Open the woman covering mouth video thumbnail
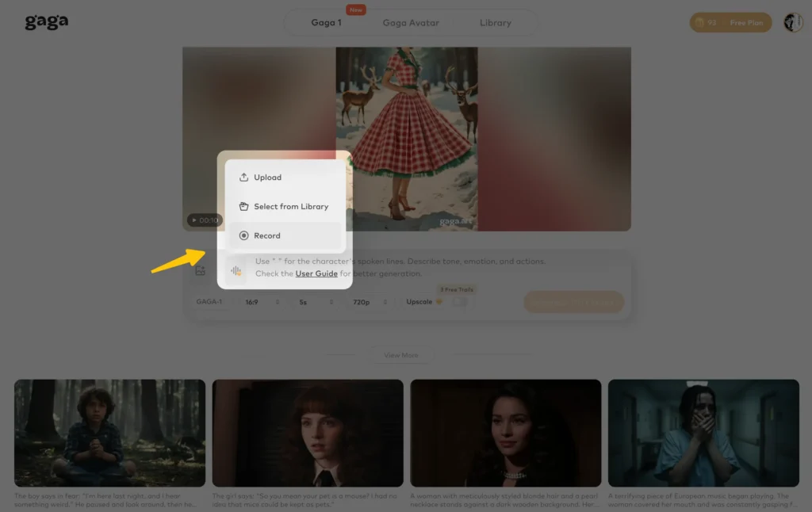This screenshot has height=512, width=812. coord(703,433)
